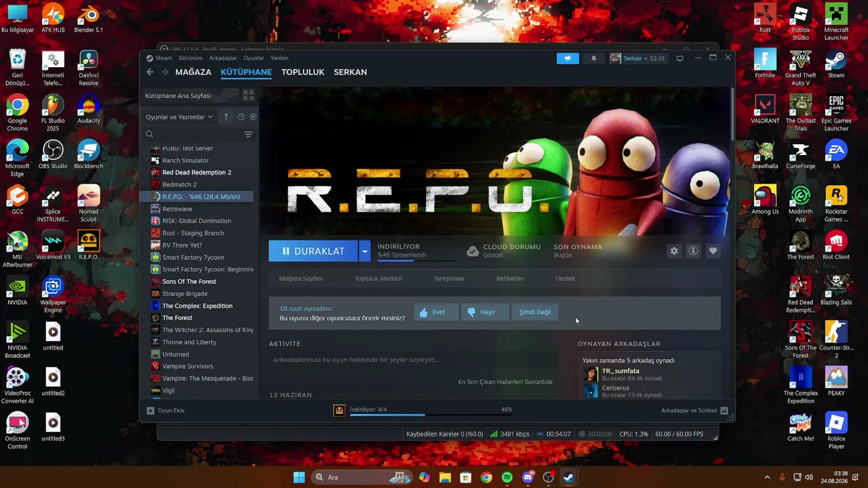Focus the activity status text field

(413, 360)
